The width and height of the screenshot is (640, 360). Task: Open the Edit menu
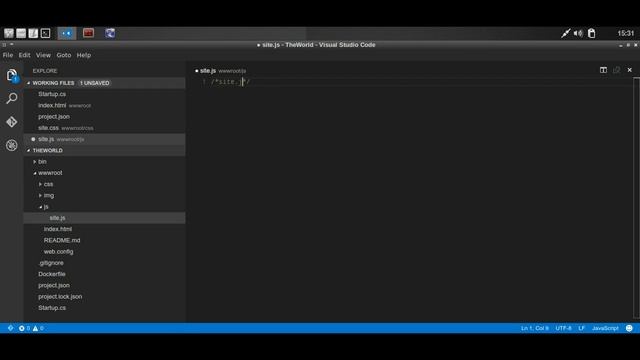coord(24,55)
